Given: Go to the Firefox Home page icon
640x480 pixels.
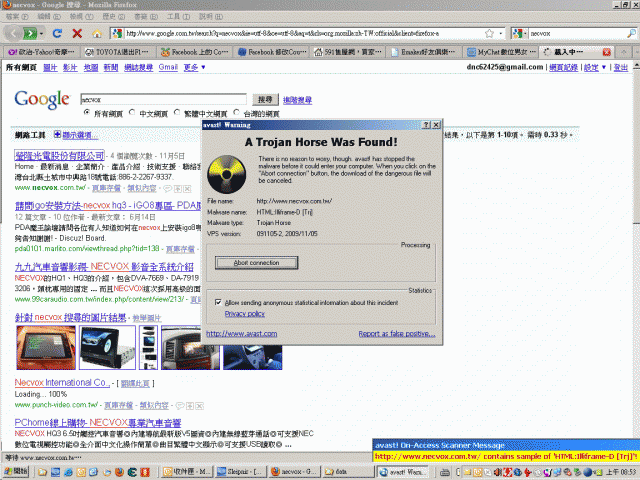Looking at the screenshot, I should tap(97, 33).
